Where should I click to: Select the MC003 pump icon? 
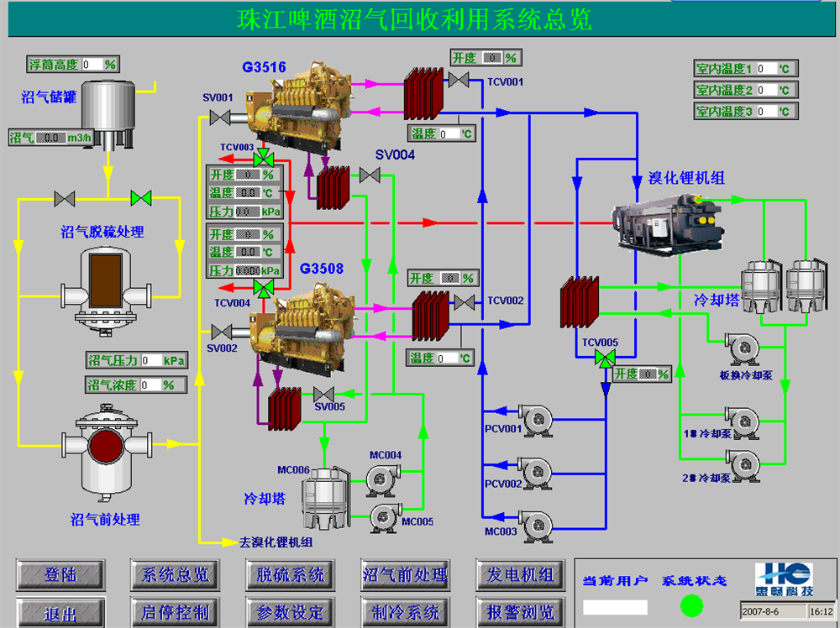click(x=535, y=526)
